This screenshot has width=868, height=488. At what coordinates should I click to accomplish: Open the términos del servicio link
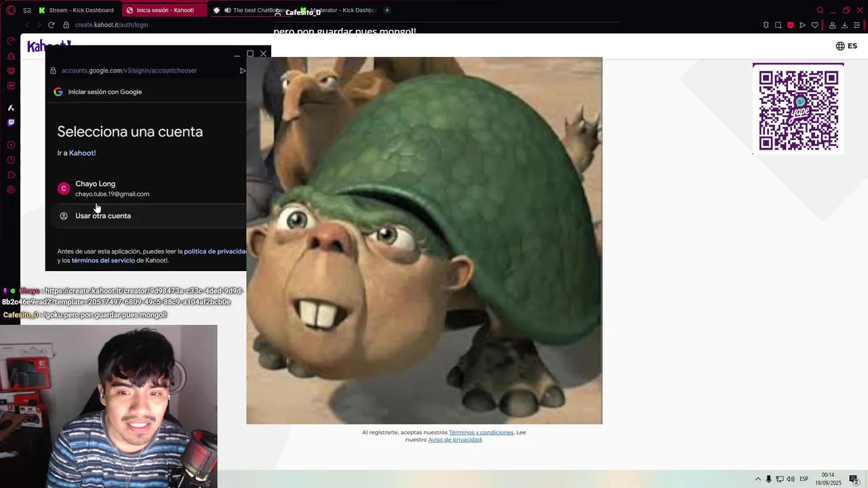click(x=103, y=260)
